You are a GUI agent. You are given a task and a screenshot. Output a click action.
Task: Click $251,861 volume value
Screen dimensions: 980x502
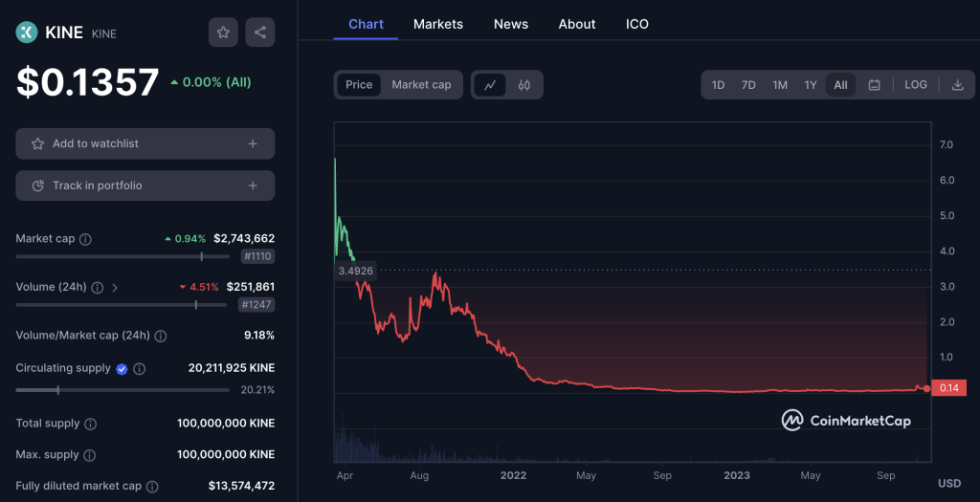tap(250, 287)
